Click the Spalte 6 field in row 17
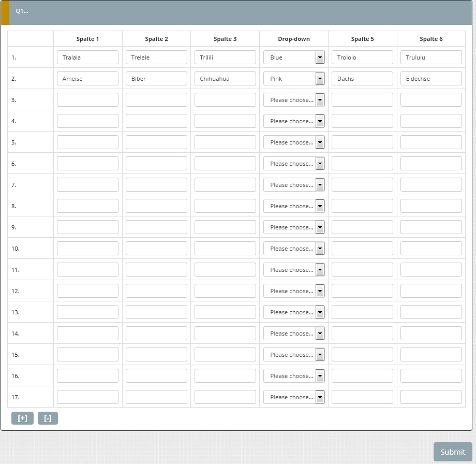The height and width of the screenshot is (464, 476). tap(431, 397)
